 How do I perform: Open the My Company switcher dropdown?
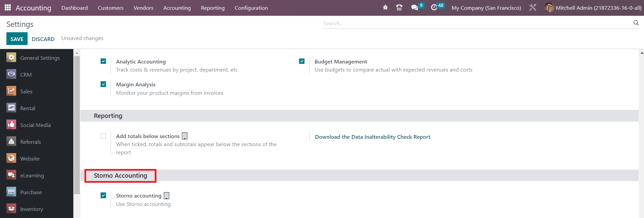(x=486, y=8)
